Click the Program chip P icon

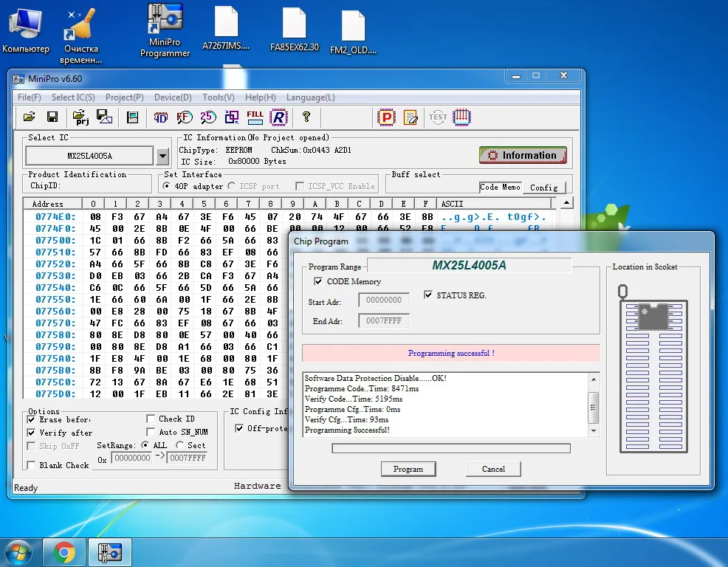[386, 117]
